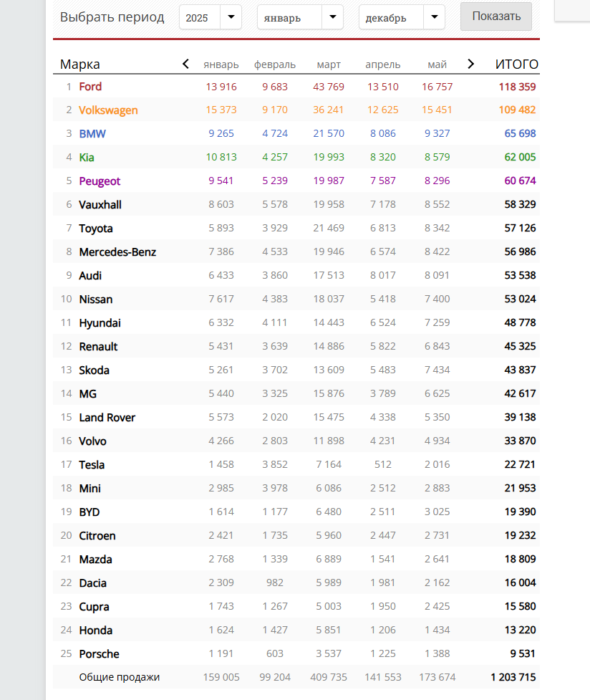Click Dacia February value 982
This screenshot has width=590, height=700.
click(275, 583)
